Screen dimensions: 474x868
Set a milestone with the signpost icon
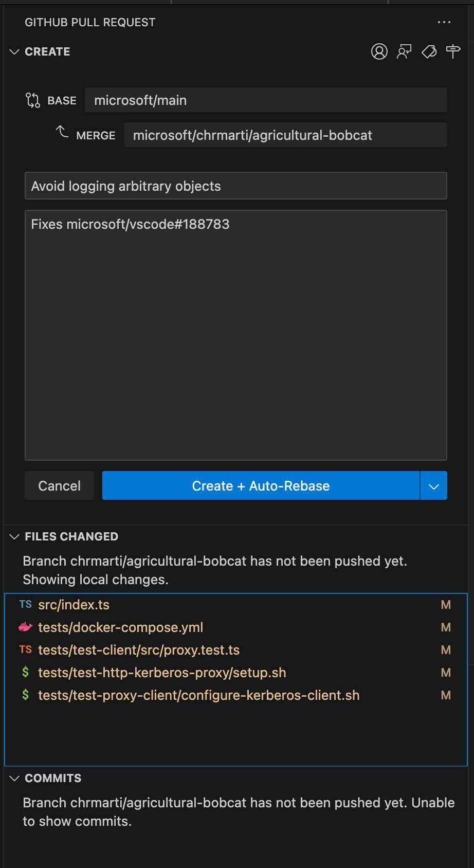pyautogui.click(x=453, y=51)
